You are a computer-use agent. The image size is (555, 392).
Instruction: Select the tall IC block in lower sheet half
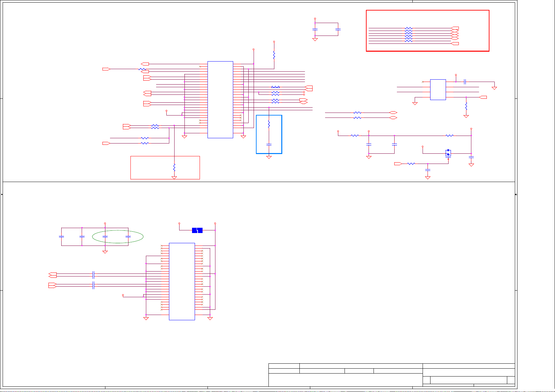[x=182, y=281]
